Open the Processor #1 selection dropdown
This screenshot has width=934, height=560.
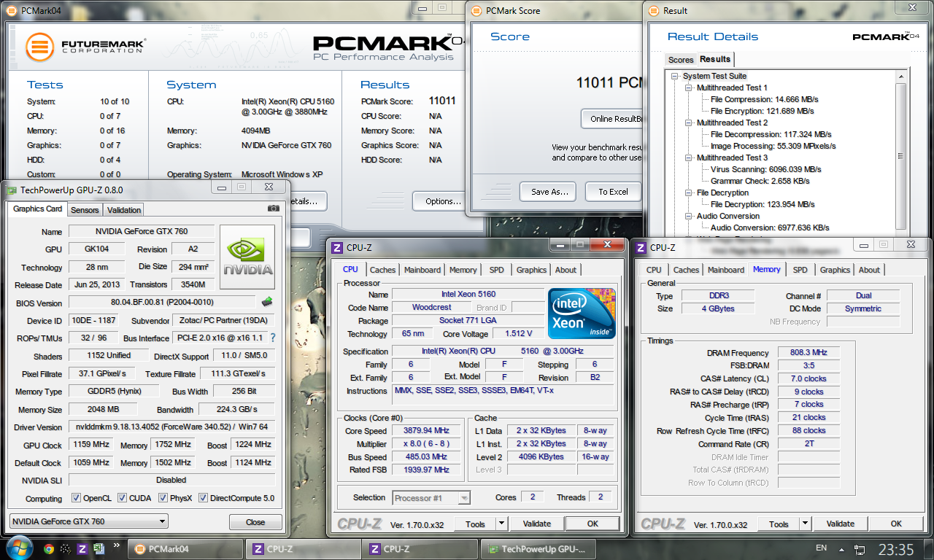click(431, 498)
